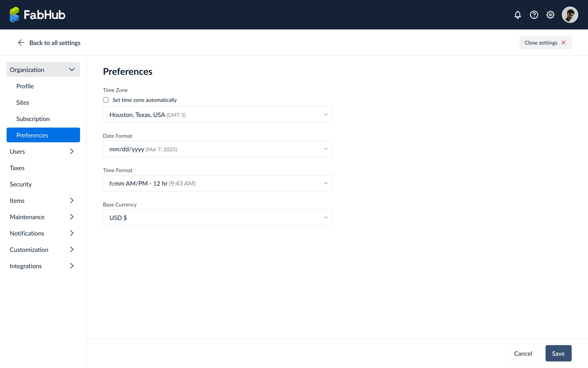The image size is (588, 368).
Task: Expand the Notifications section
Action: tap(43, 233)
